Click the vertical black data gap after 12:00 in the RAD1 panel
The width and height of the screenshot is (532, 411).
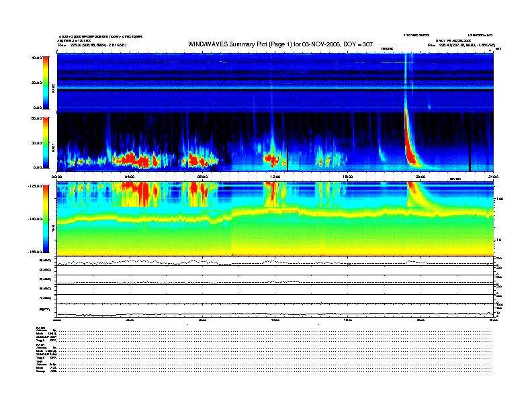[x=287, y=142]
